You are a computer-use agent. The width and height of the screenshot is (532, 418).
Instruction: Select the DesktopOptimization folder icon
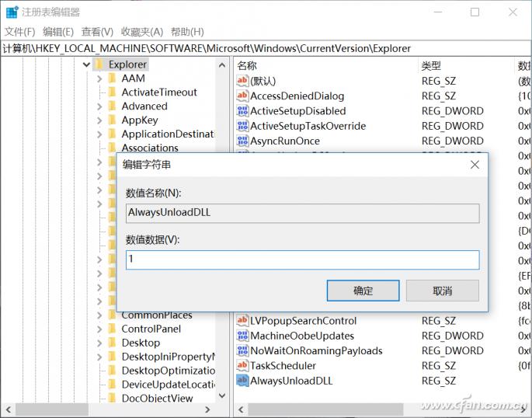(112, 371)
